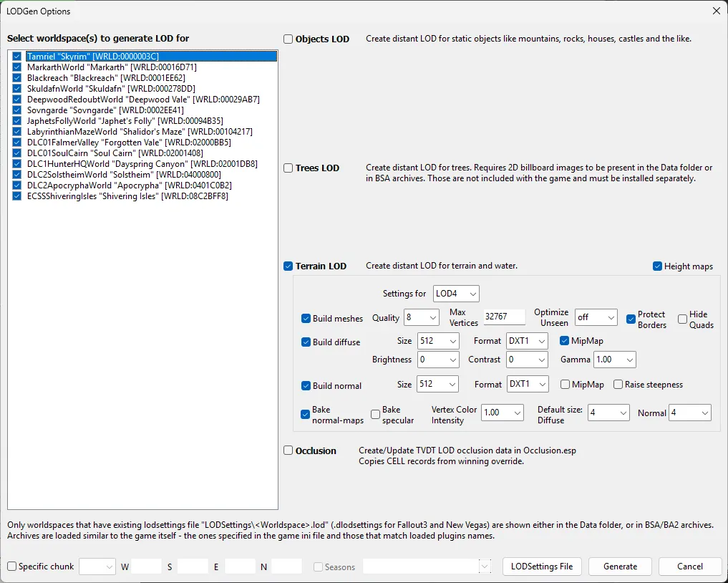Select the Sovngarde worldspace entry
This screenshot has width=728, height=583.
tap(105, 110)
